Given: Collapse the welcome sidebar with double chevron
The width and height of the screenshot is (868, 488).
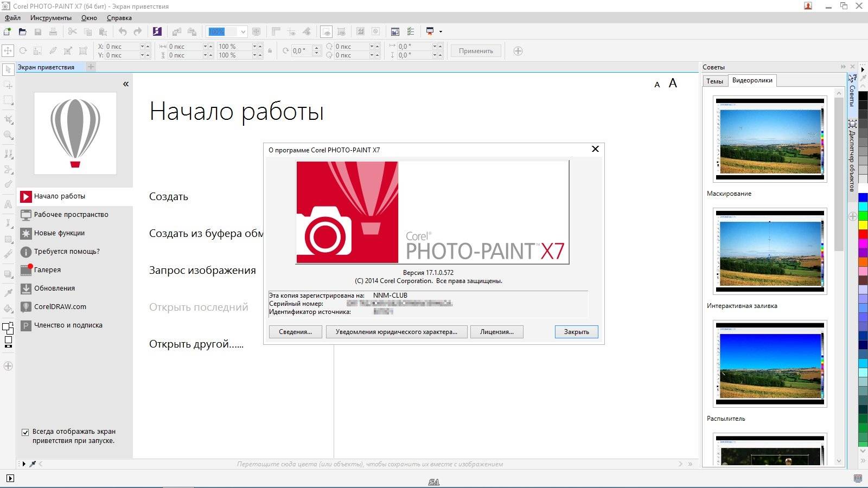Looking at the screenshot, I should point(126,84).
